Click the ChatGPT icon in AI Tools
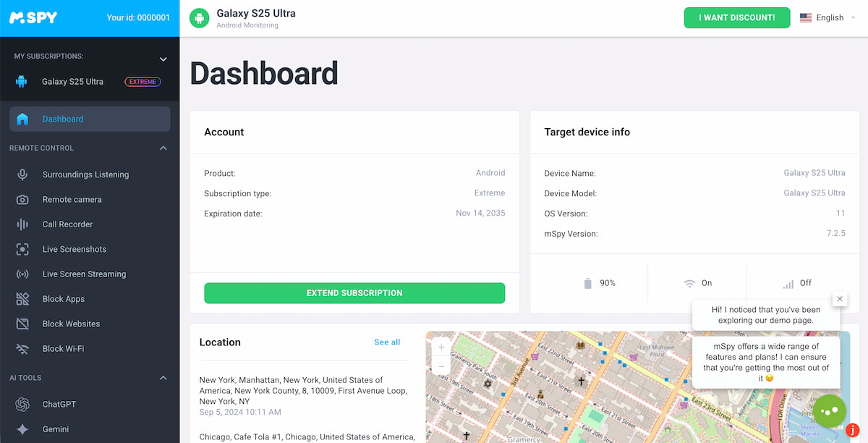868x443 pixels. (x=22, y=405)
